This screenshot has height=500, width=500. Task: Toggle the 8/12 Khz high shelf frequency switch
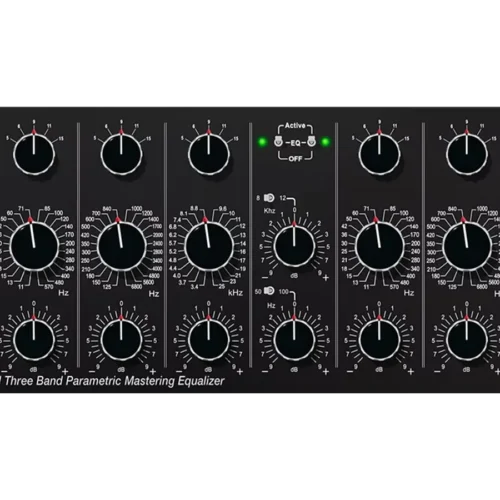(x=269, y=198)
